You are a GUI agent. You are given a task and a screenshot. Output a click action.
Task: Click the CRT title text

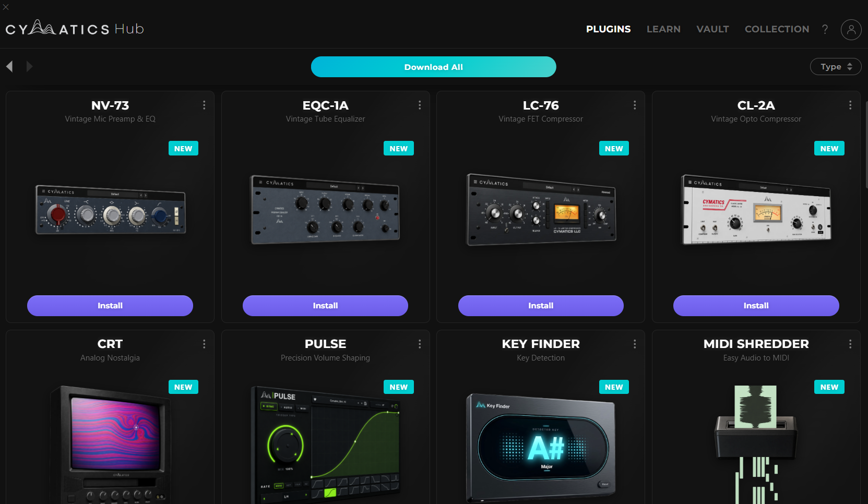[x=110, y=344]
